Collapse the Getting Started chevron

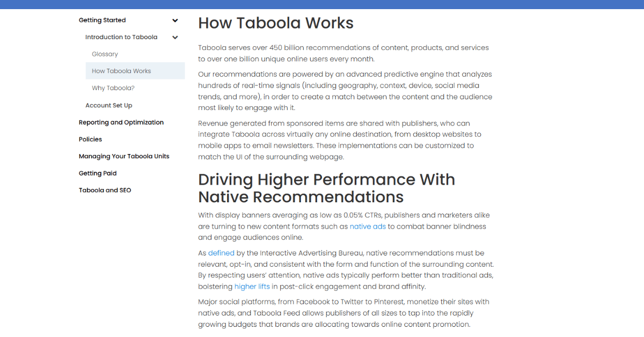[x=175, y=20]
